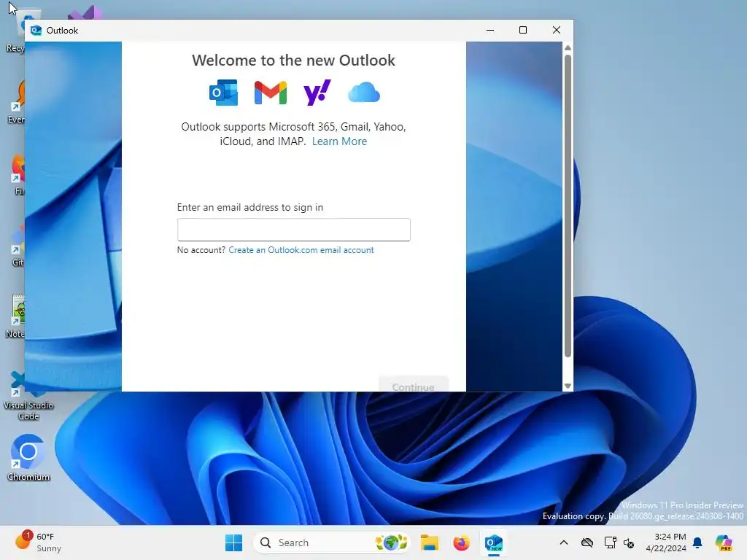Click the Continue button
747x560 pixels.
pyautogui.click(x=413, y=385)
